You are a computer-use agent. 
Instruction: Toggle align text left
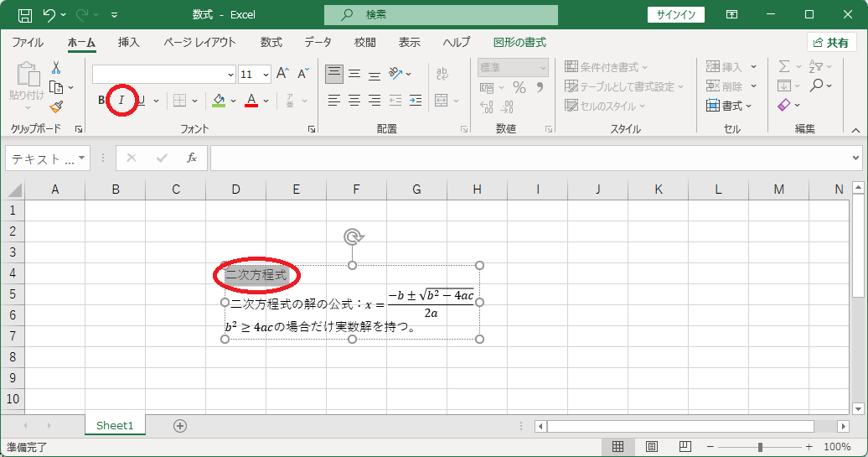point(333,101)
